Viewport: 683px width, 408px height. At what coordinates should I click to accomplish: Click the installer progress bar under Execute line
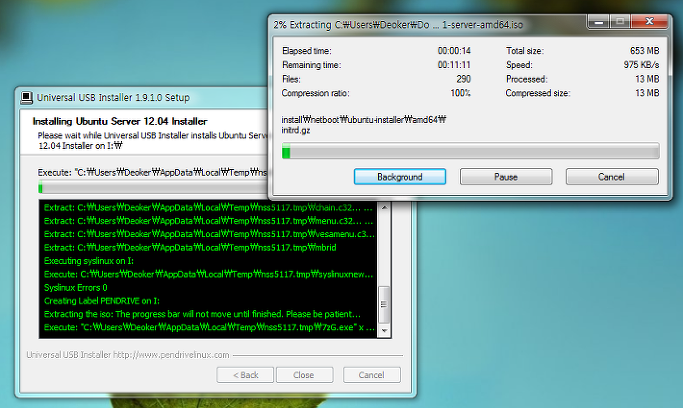153,188
